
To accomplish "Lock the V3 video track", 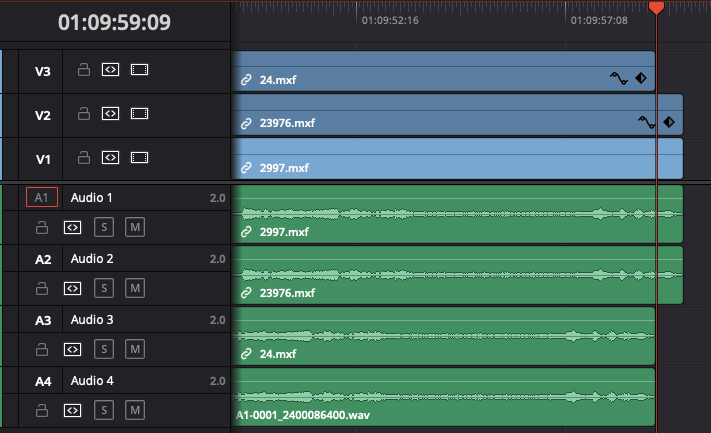I will [x=84, y=70].
